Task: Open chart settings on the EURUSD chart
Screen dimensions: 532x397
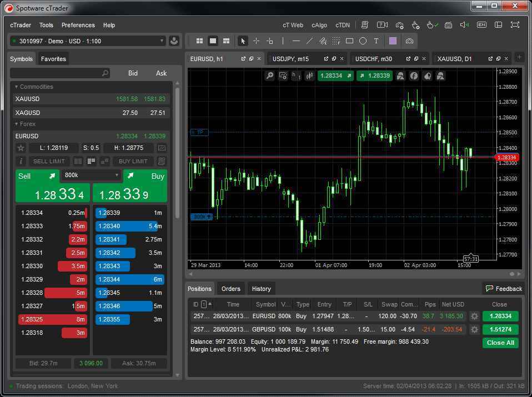Action: (283, 76)
